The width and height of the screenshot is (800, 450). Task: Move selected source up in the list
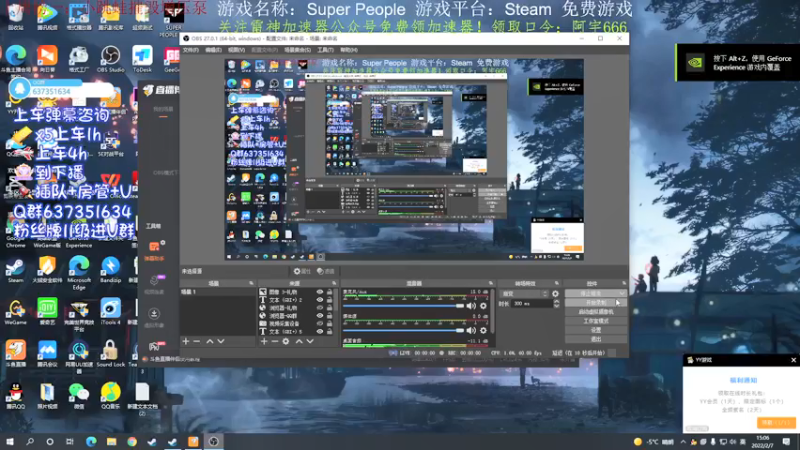pyautogui.click(x=299, y=341)
